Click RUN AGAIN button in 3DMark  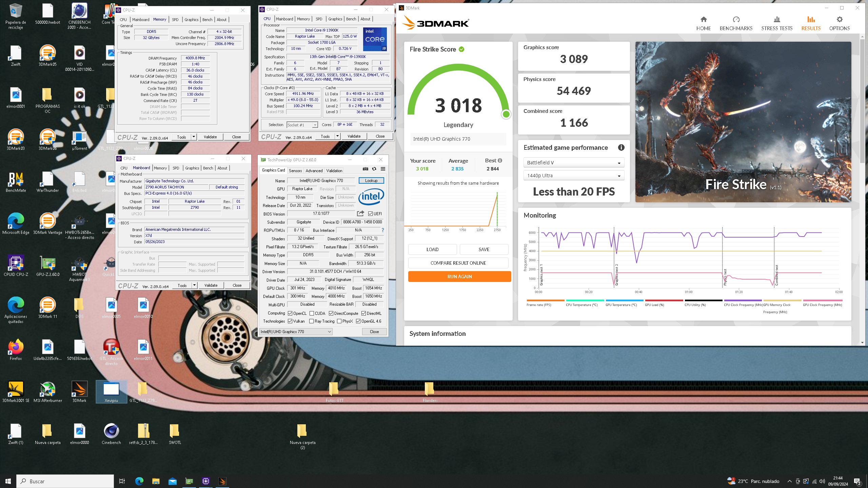pyautogui.click(x=459, y=277)
